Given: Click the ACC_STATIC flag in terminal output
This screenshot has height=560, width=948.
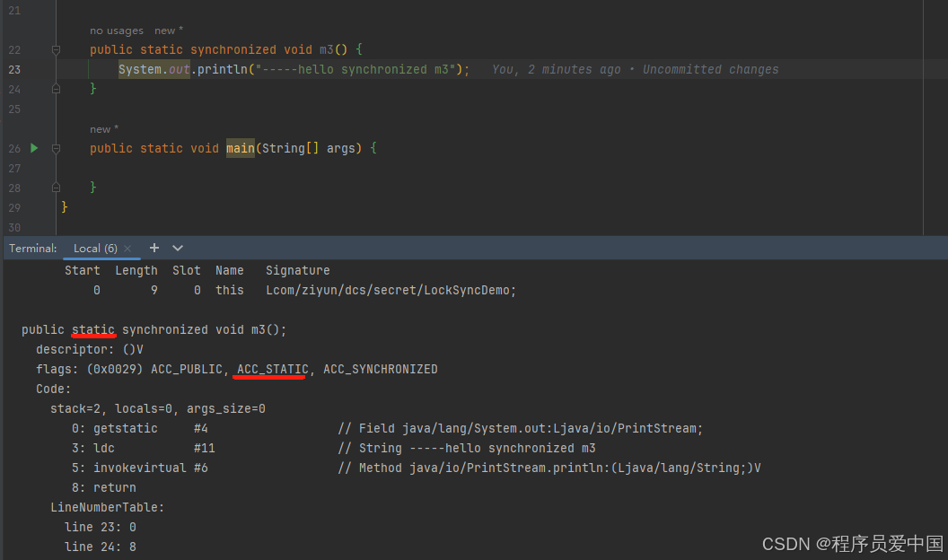Looking at the screenshot, I should [x=273, y=369].
